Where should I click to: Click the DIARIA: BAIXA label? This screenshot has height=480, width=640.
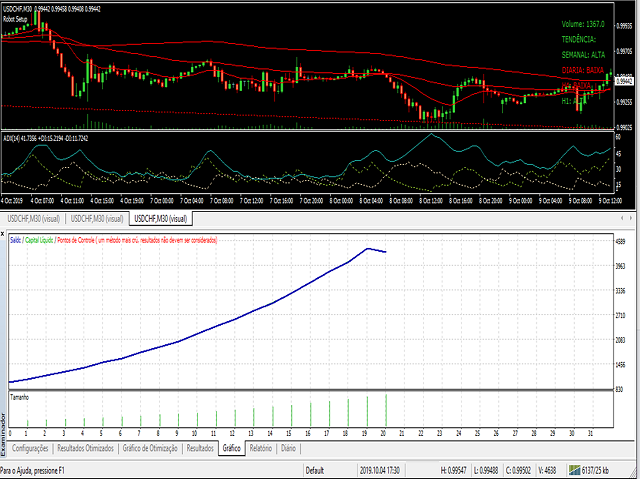coord(582,70)
